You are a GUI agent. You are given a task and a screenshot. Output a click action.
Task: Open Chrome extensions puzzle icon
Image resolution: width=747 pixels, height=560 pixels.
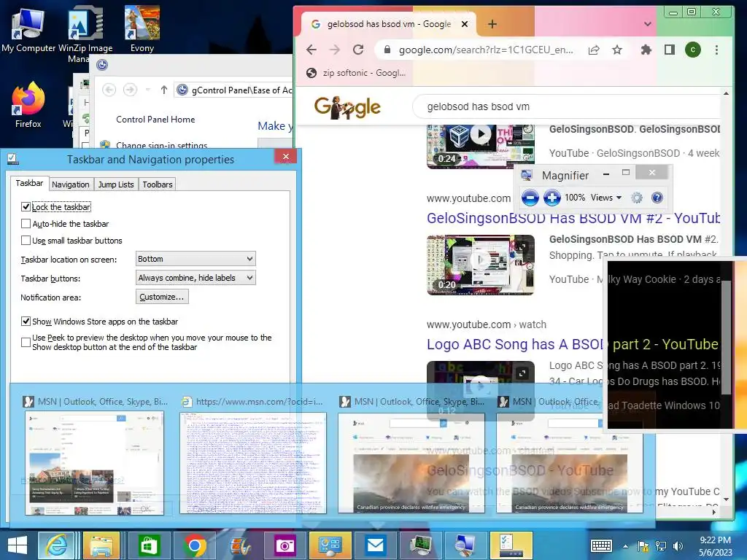pos(646,50)
